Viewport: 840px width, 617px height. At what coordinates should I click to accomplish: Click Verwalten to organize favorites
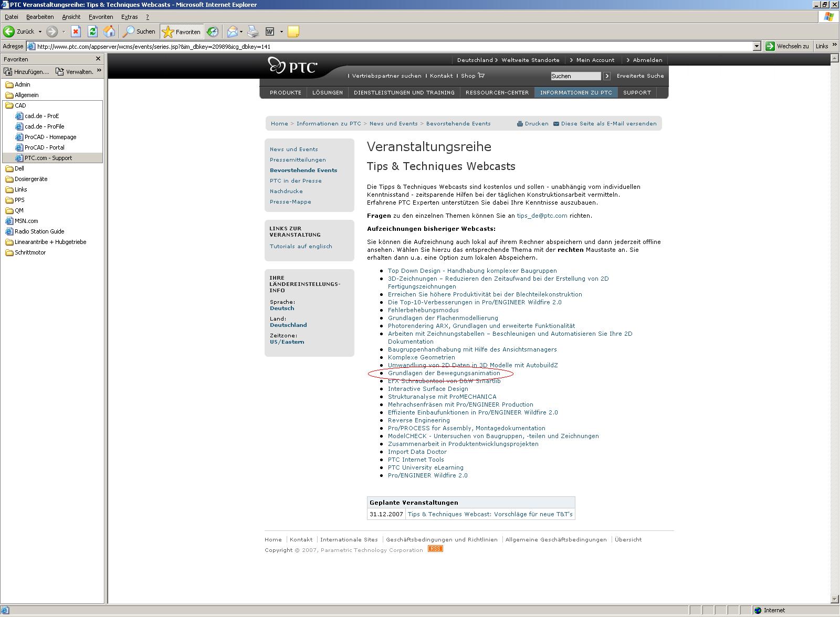click(75, 71)
